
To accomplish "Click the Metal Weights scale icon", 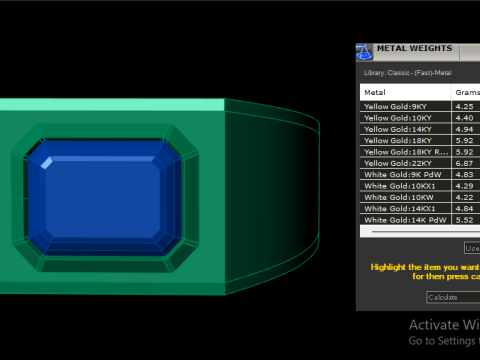I will click(x=364, y=52).
